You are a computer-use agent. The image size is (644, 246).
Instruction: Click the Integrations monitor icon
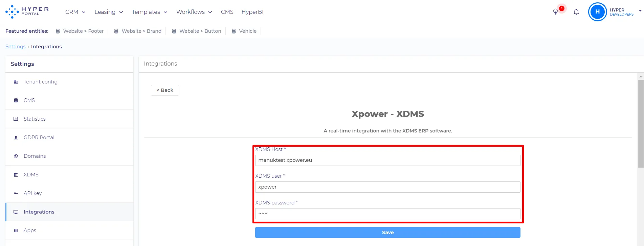coord(16,212)
